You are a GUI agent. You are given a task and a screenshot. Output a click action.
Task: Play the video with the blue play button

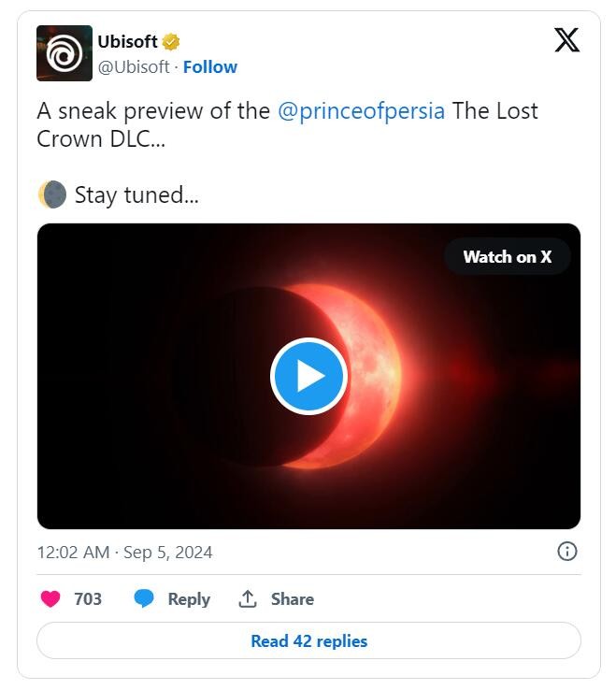coord(308,376)
